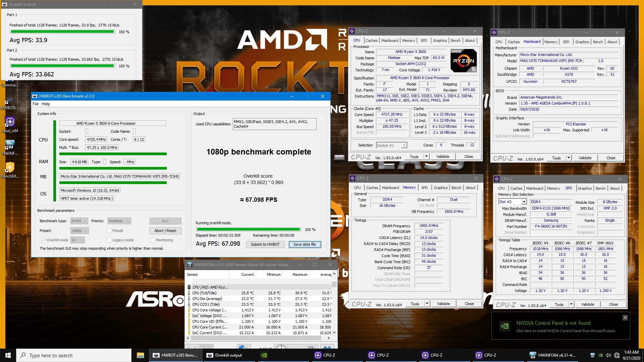Click the HWBOT x265 window title icon
This screenshot has height=362, width=644.
coord(35,96)
